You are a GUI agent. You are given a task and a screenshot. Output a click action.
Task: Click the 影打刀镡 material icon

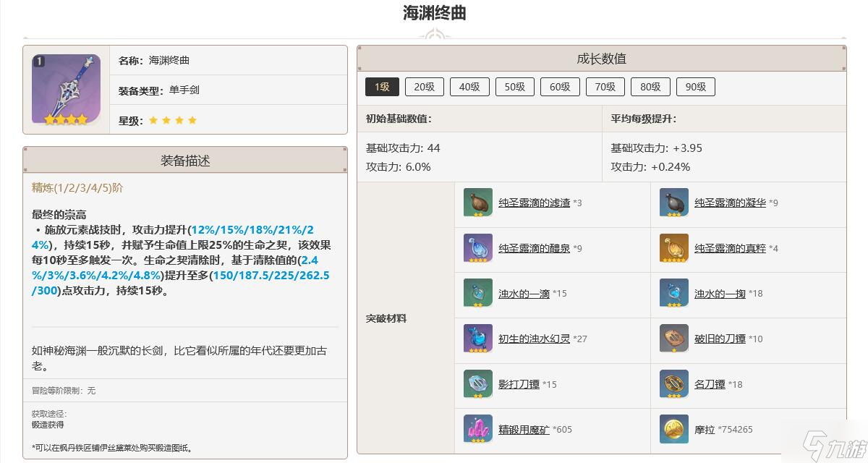tap(478, 384)
